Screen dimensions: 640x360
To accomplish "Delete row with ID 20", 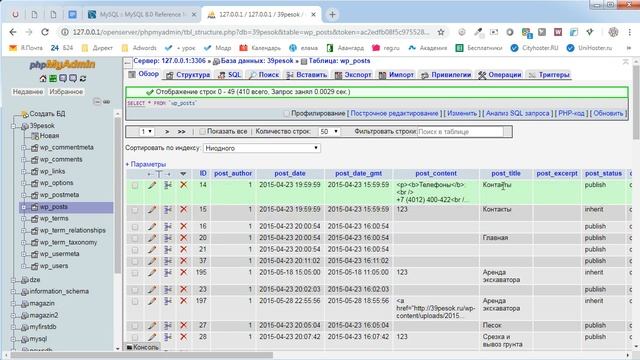I will pos(184,238).
